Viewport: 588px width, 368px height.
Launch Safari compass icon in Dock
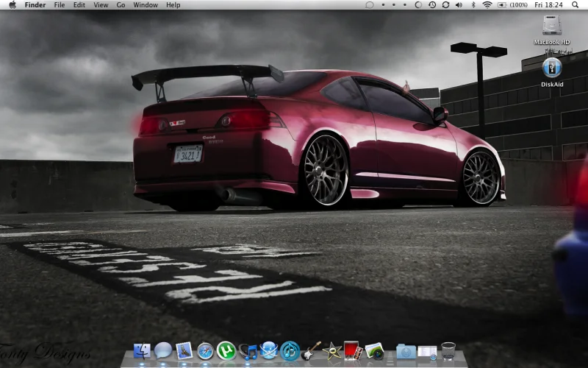(x=206, y=352)
